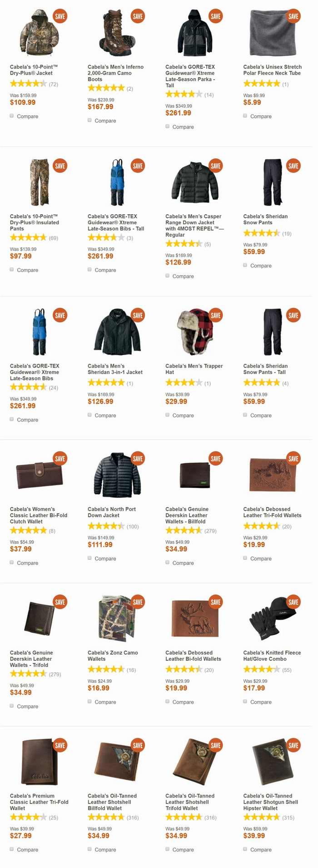Click SAVE badge on 10-Point Dry-Plus Jacket
This screenshot has width=318, height=868.
coord(60,16)
